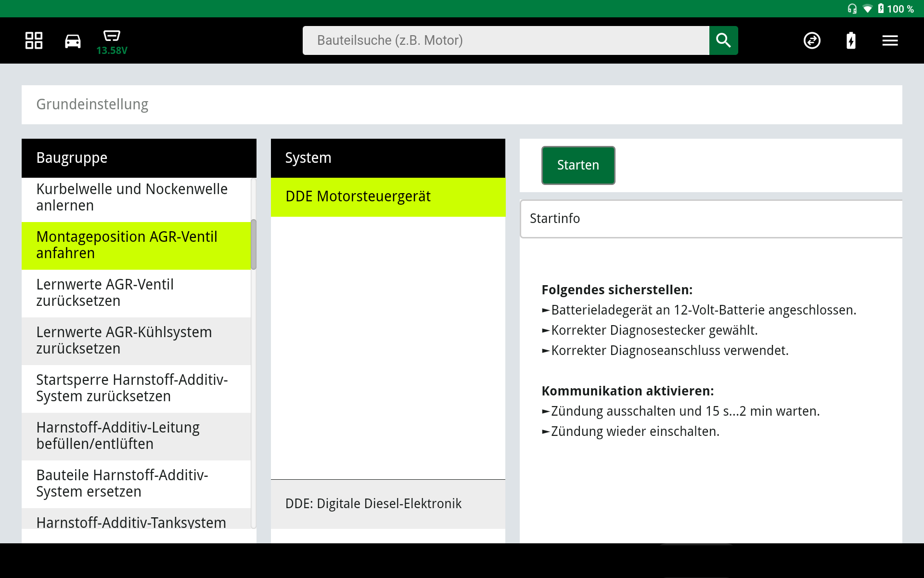Tap the 13.58V diagnostic connector icon
Image resolution: width=924 pixels, height=578 pixels.
[112, 41]
